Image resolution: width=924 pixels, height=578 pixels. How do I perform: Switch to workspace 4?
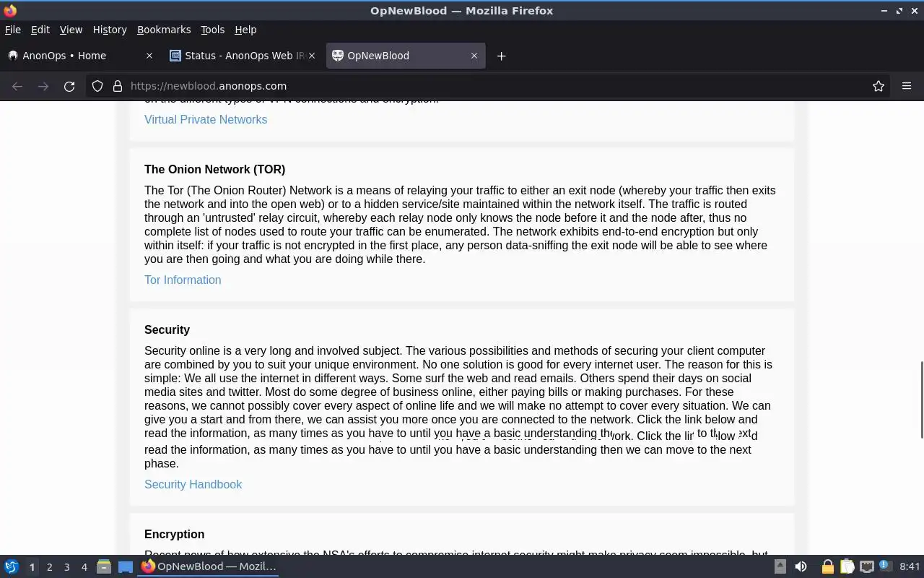click(x=84, y=567)
